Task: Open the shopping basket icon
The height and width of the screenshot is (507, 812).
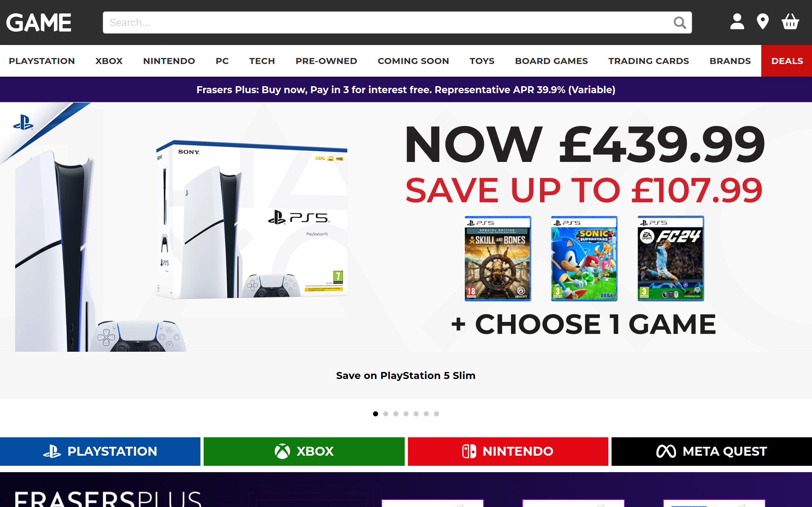Action: [790, 22]
